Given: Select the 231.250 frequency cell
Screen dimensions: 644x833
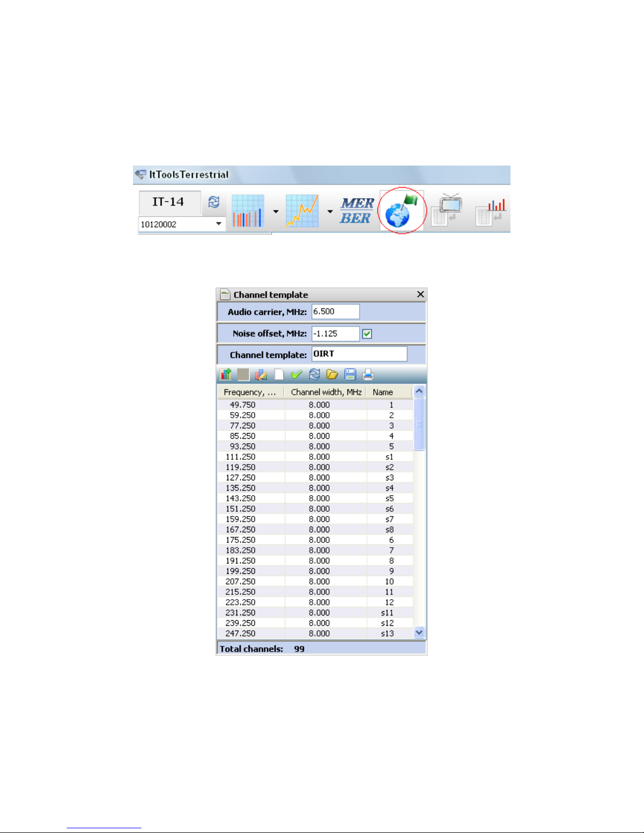Looking at the screenshot, I should click(x=251, y=613).
